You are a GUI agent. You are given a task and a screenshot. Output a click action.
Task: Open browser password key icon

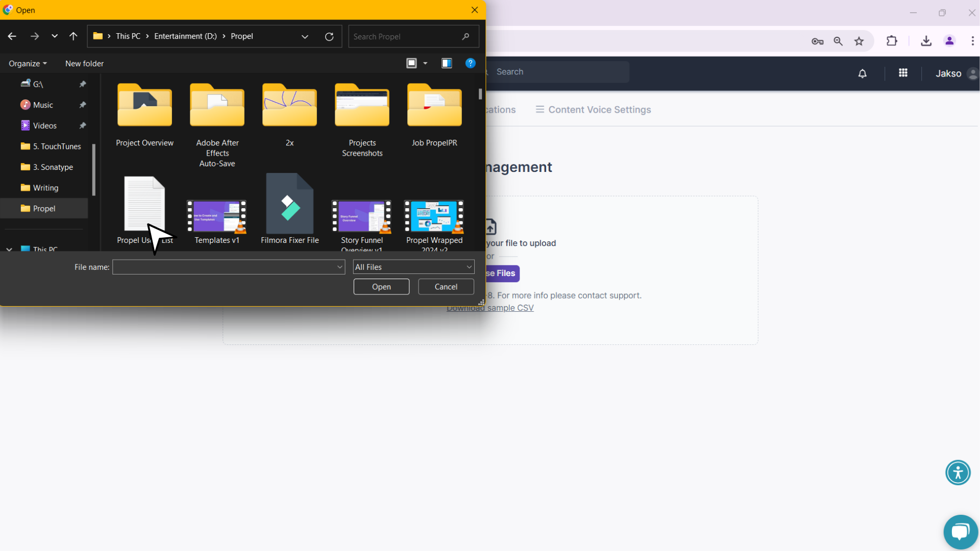pos(817,41)
